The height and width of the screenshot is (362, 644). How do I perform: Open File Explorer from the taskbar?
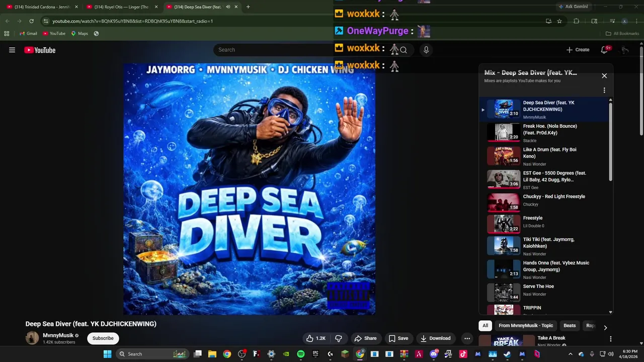[212, 354]
